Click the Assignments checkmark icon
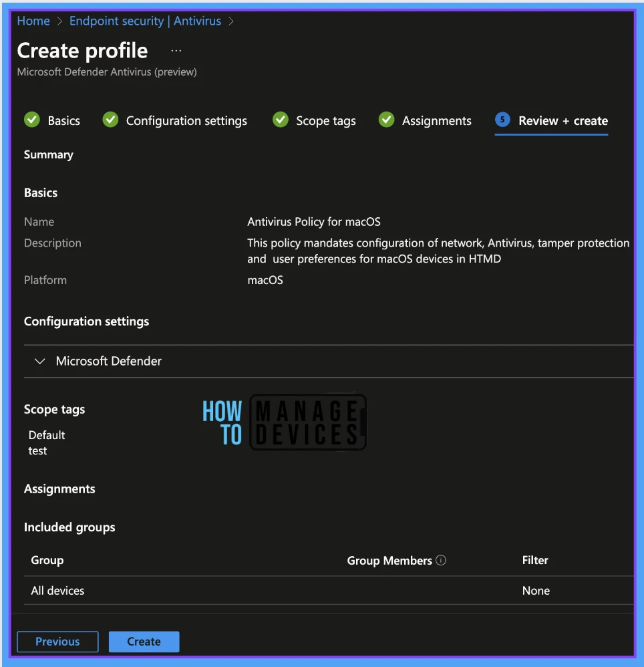This screenshot has width=644, height=667. coord(386,120)
